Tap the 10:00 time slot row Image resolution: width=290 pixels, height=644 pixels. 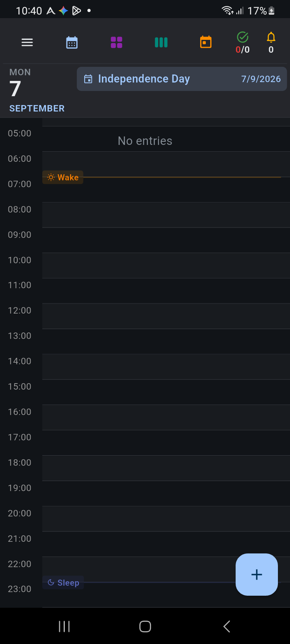[166, 266]
